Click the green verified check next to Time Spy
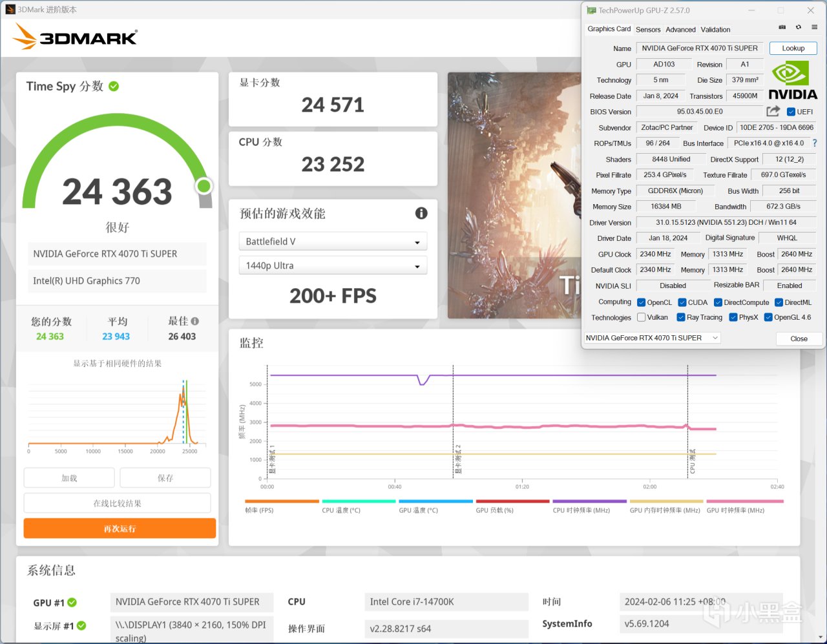The height and width of the screenshot is (644, 827). (x=114, y=86)
